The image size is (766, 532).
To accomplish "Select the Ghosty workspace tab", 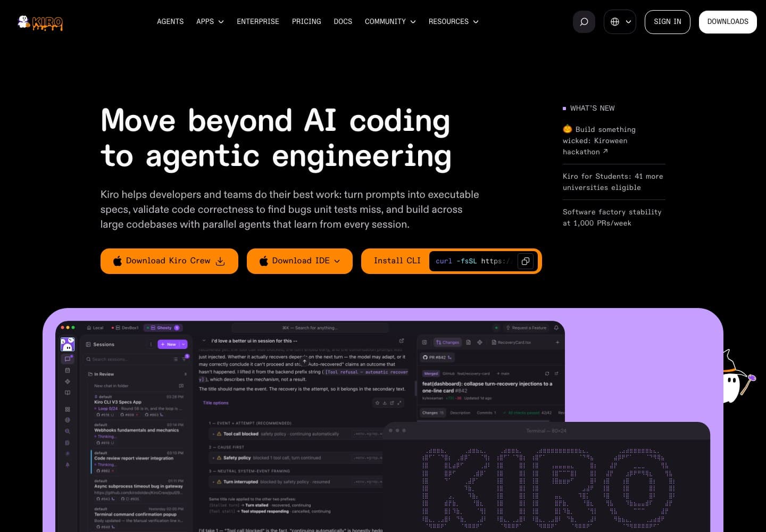I will (163, 328).
